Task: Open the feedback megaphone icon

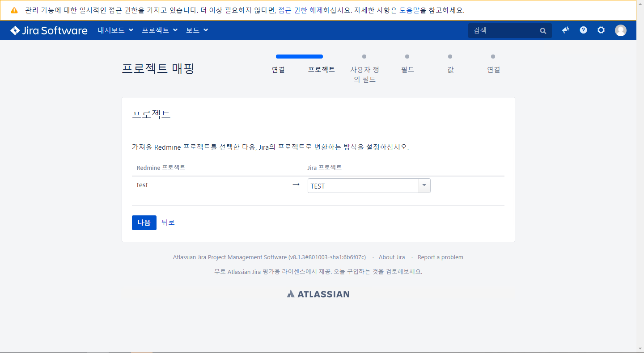Action: click(x=566, y=30)
